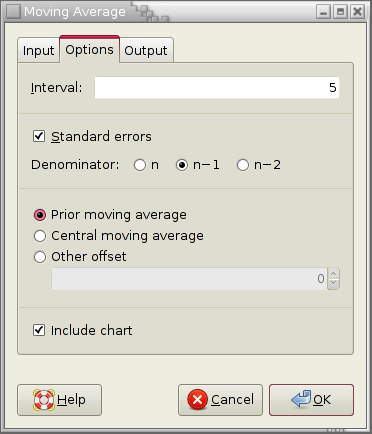
Task: Click the blue arrow OK icon
Action: point(301,399)
